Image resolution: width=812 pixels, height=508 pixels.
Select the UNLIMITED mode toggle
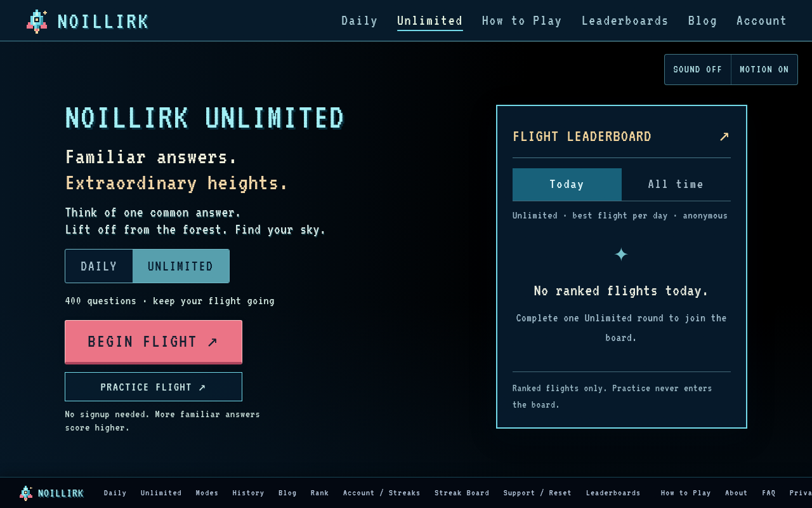(181, 266)
